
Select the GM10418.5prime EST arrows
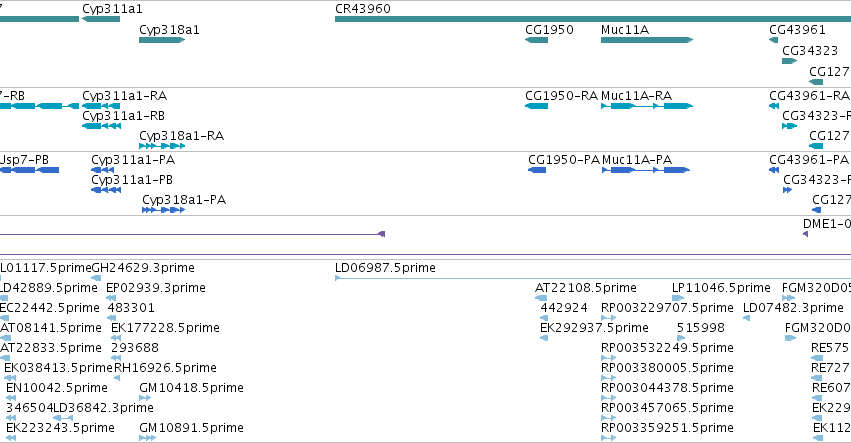[x=145, y=398]
